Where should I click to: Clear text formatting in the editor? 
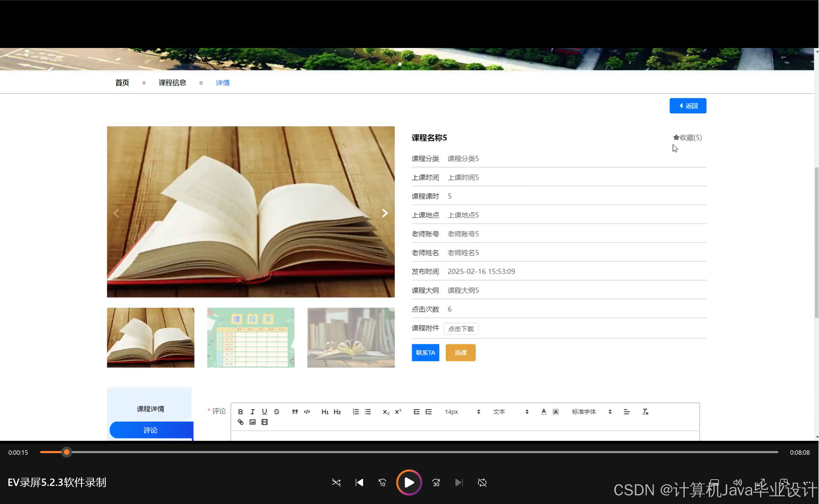click(x=645, y=412)
